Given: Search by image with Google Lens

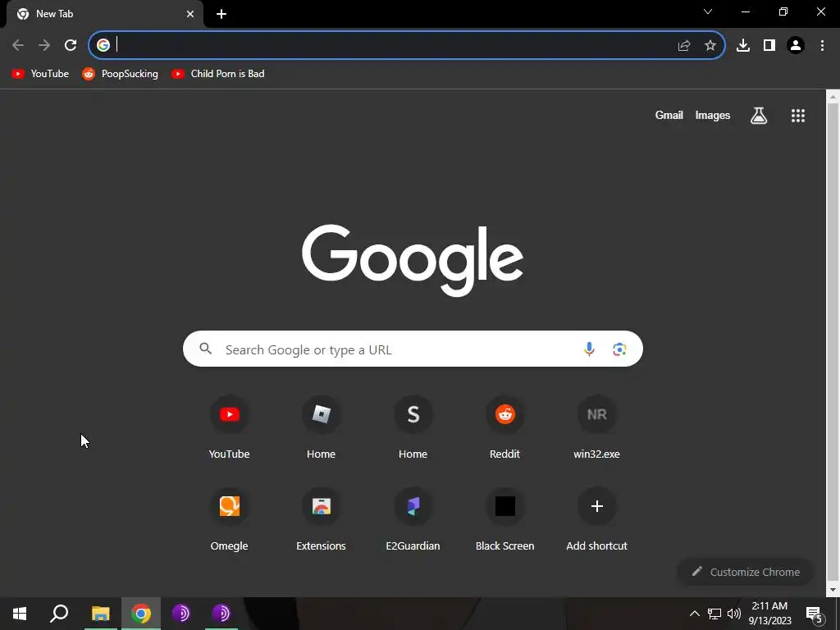Looking at the screenshot, I should (x=619, y=349).
